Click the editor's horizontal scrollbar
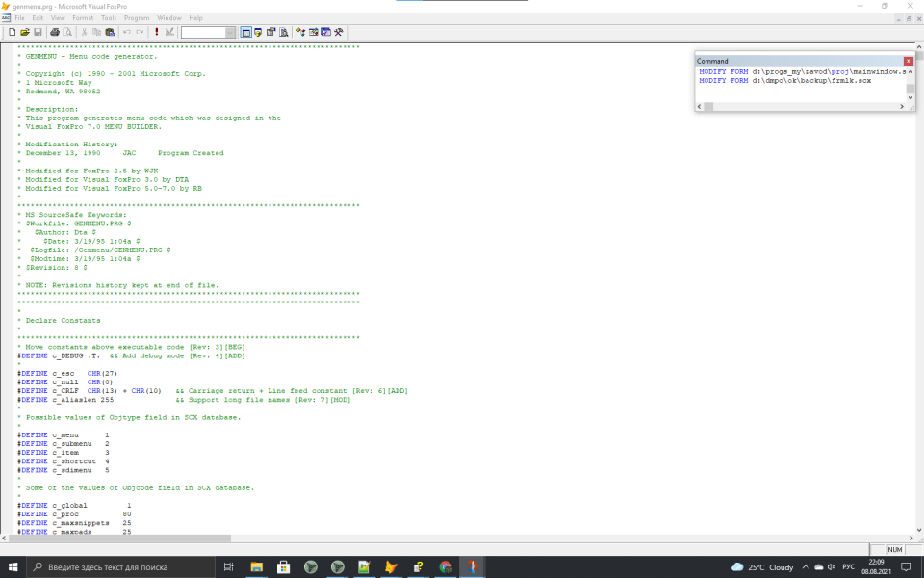Viewport: 924px width, 578px height. click(x=125, y=539)
